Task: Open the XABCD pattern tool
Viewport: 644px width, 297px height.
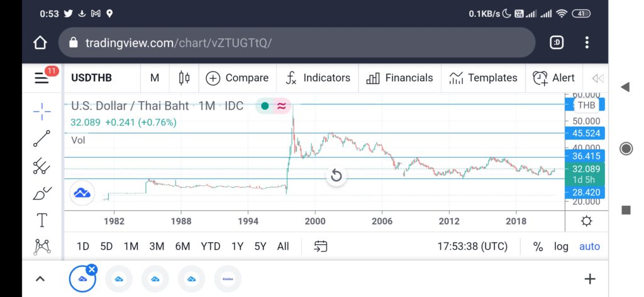Action: 42,247
